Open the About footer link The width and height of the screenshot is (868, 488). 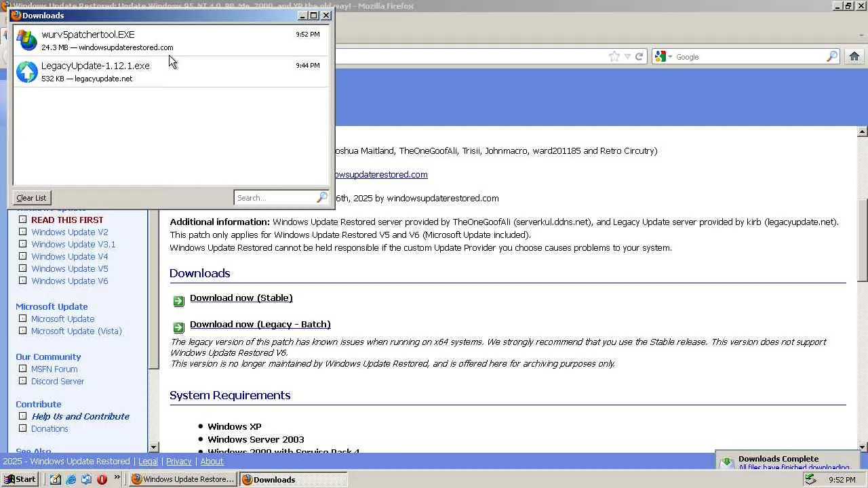(212, 461)
